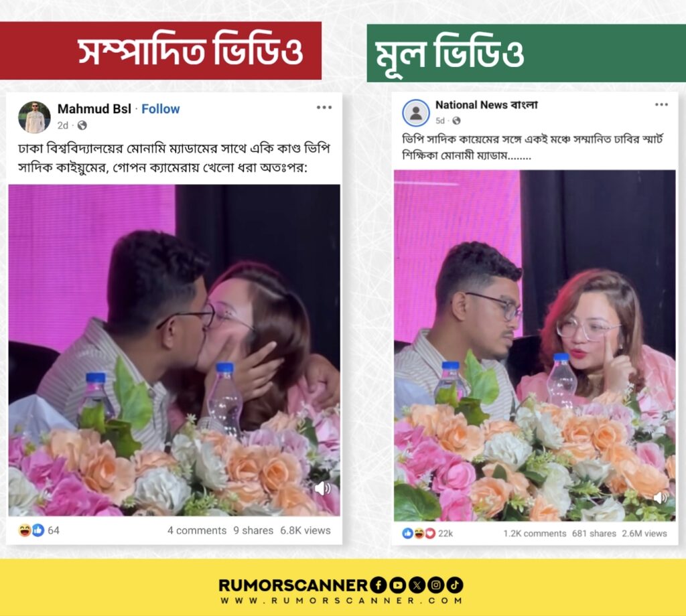
Task: Toggle sound on the edited video
Action: click(323, 488)
